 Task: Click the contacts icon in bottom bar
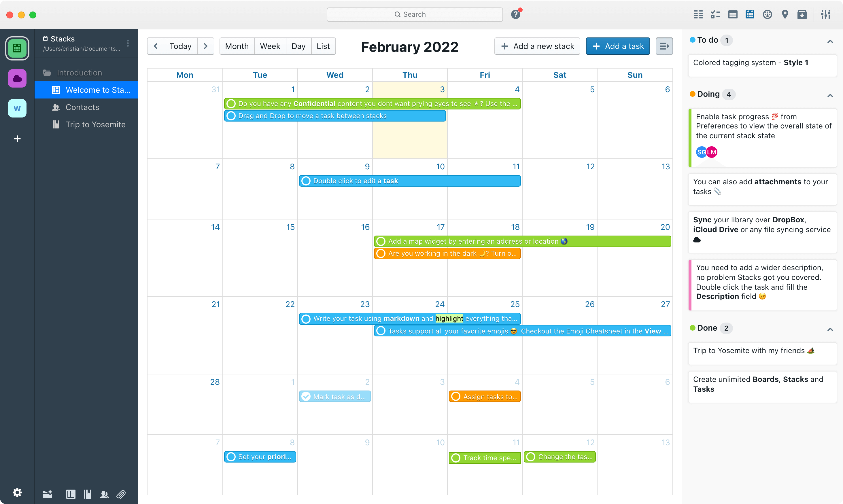coord(104,494)
